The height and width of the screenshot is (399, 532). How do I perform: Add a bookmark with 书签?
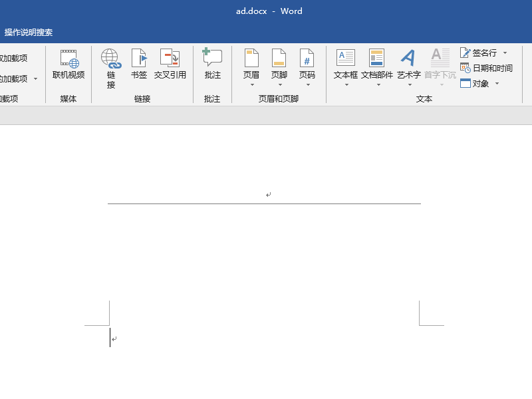point(139,65)
